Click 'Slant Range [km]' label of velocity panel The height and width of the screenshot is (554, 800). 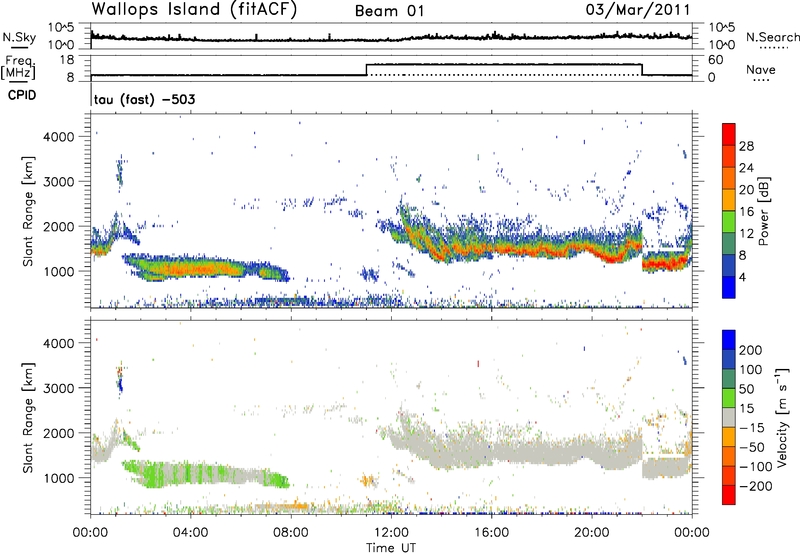[x=29, y=417]
